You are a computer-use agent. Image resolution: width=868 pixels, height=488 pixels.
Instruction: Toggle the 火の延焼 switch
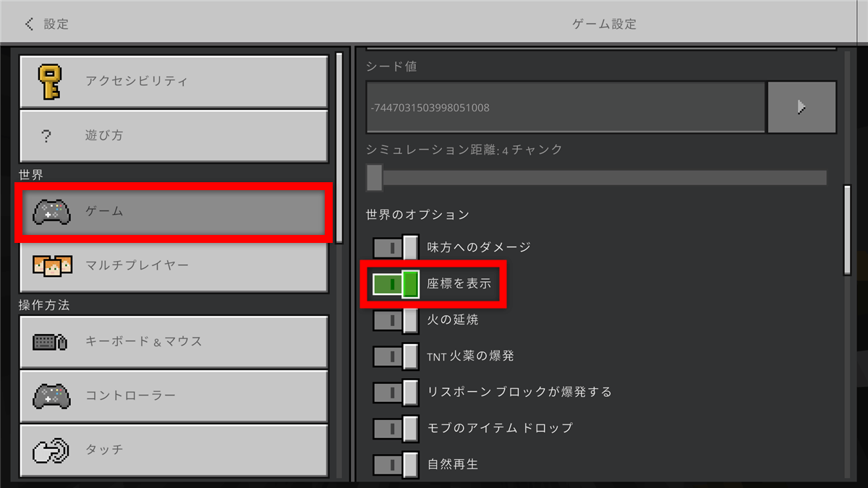click(x=396, y=320)
